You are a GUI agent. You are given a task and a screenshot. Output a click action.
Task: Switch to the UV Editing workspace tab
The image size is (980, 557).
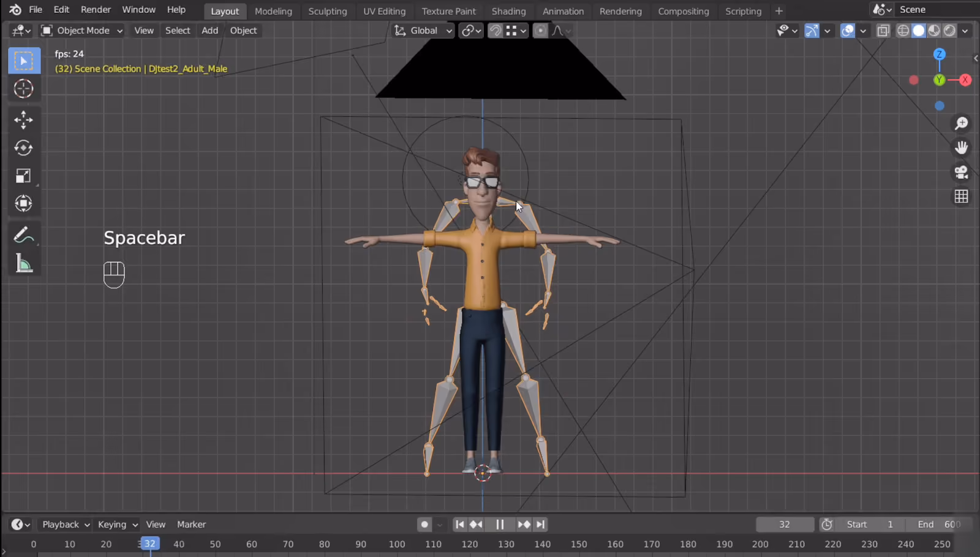pyautogui.click(x=384, y=11)
